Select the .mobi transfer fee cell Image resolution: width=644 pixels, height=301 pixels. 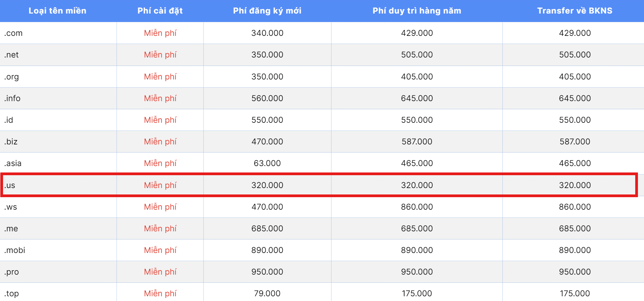(x=574, y=250)
